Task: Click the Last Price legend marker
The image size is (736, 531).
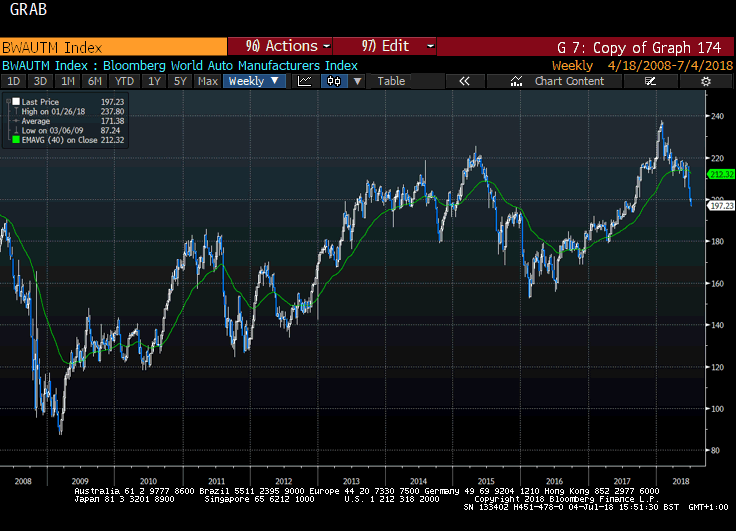Action: tap(14, 102)
